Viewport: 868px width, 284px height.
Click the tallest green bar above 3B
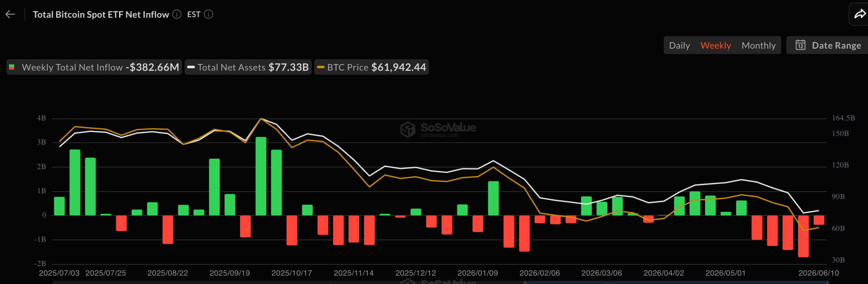tap(261, 176)
